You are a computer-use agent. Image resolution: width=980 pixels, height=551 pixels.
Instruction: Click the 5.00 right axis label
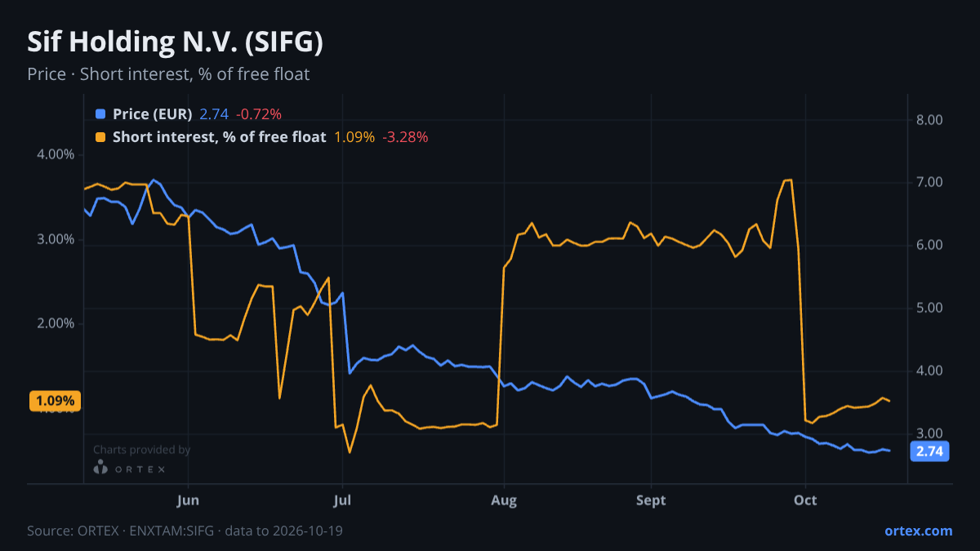(930, 308)
